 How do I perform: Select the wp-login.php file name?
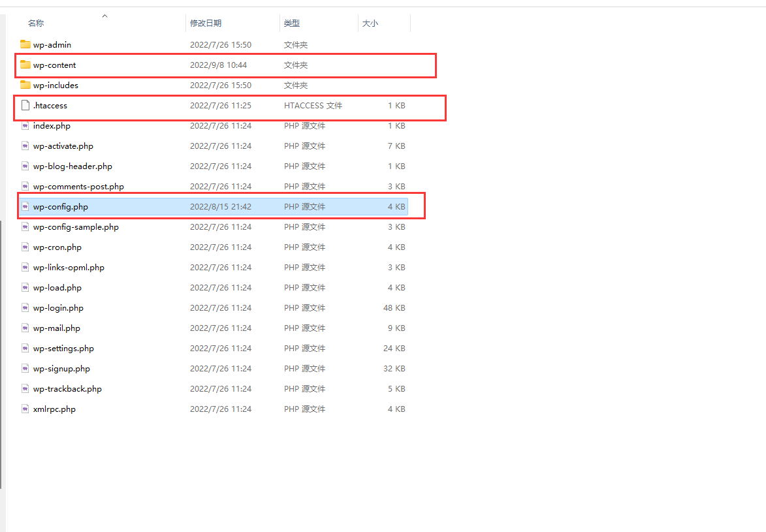point(58,307)
